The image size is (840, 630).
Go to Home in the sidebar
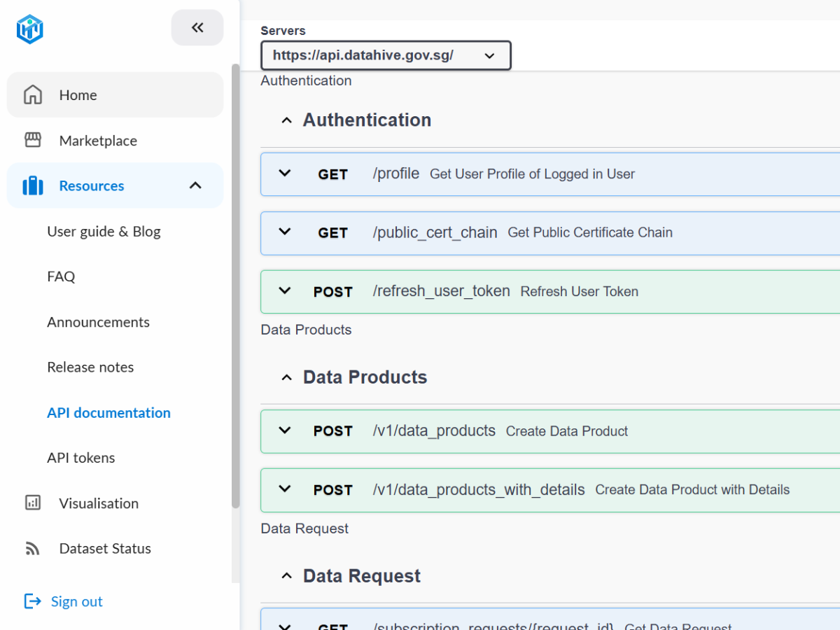coord(115,94)
